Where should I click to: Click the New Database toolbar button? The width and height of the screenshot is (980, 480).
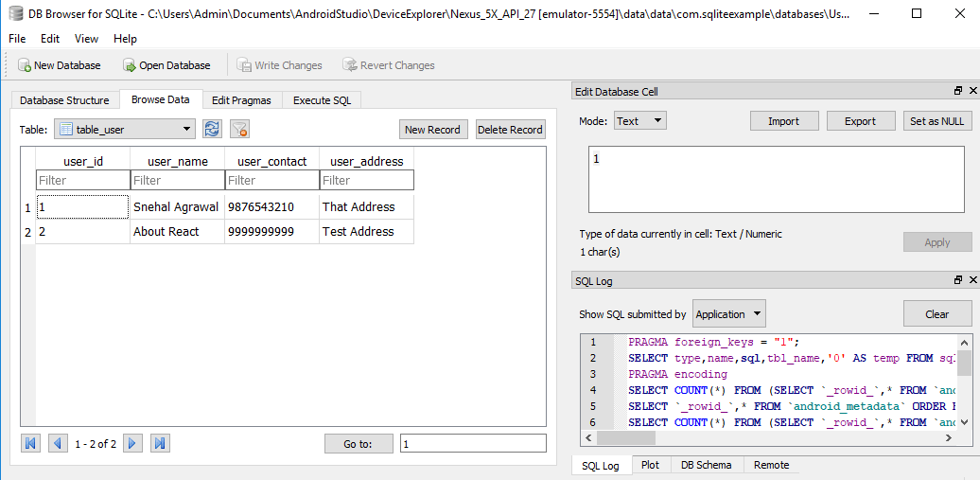click(60, 65)
